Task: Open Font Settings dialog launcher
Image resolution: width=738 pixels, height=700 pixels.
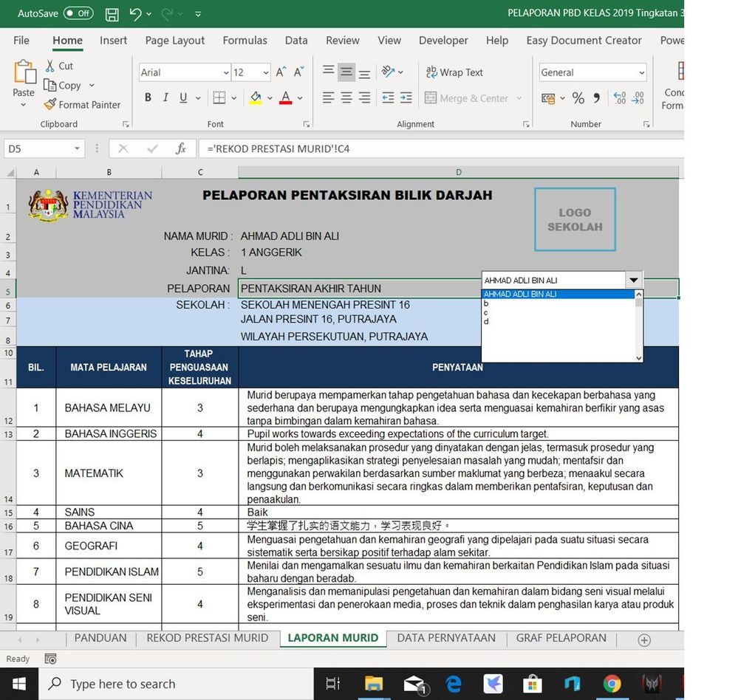Action: (307, 124)
